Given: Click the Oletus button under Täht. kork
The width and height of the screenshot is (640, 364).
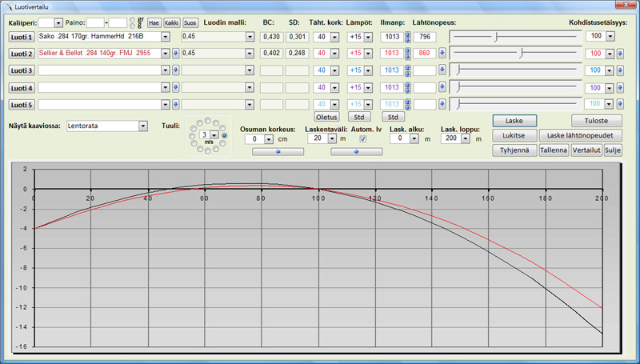Looking at the screenshot, I should 326,117.
